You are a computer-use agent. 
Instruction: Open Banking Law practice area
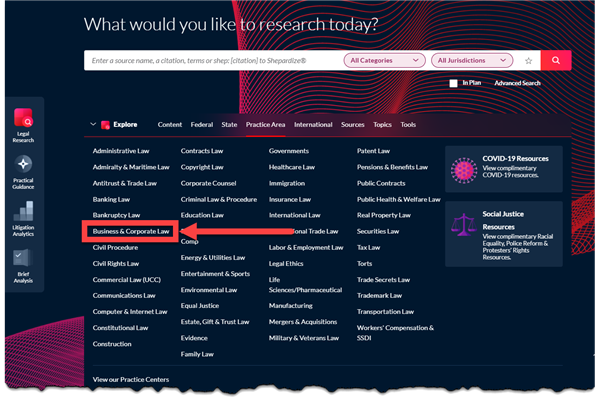(x=111, y=199)
